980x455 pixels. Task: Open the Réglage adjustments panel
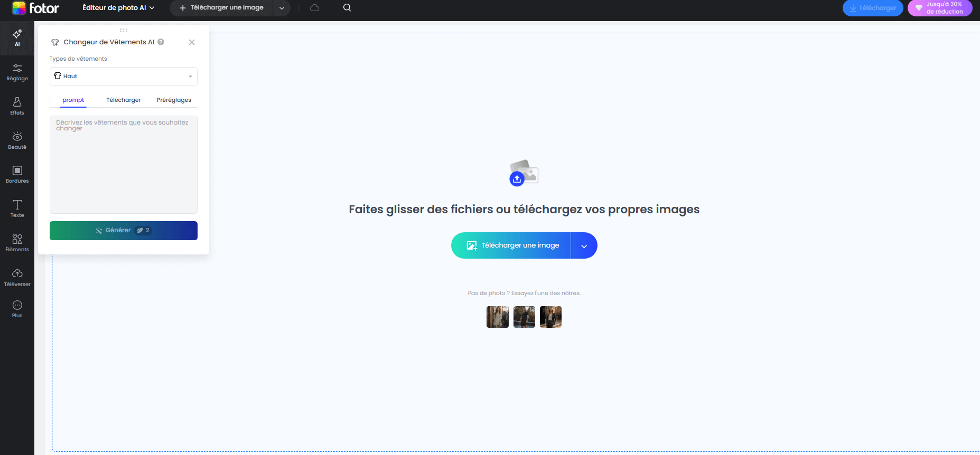click(x=17, y=72)
